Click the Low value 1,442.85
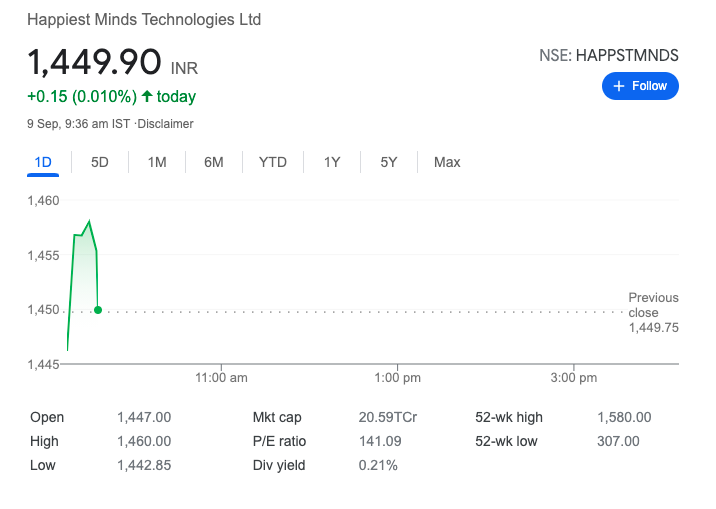The width and height of the screenshot is (716, 509). (144, 465)
